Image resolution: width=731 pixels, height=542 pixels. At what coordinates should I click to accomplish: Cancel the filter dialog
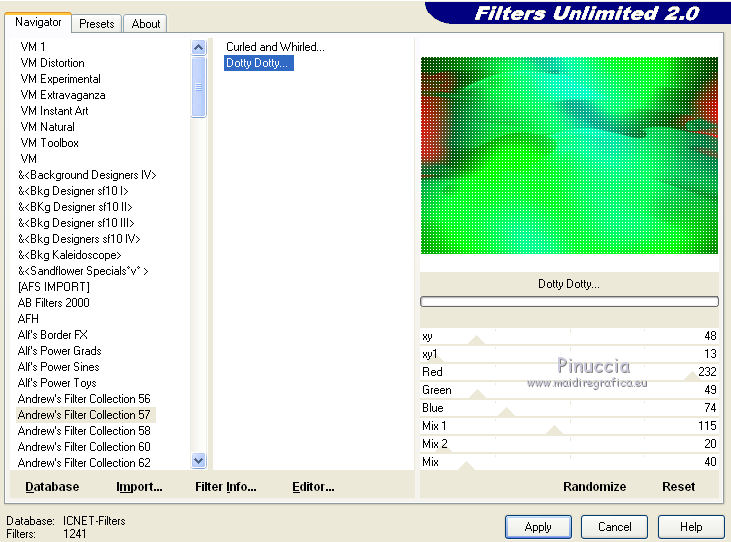(x=614, y=527)
